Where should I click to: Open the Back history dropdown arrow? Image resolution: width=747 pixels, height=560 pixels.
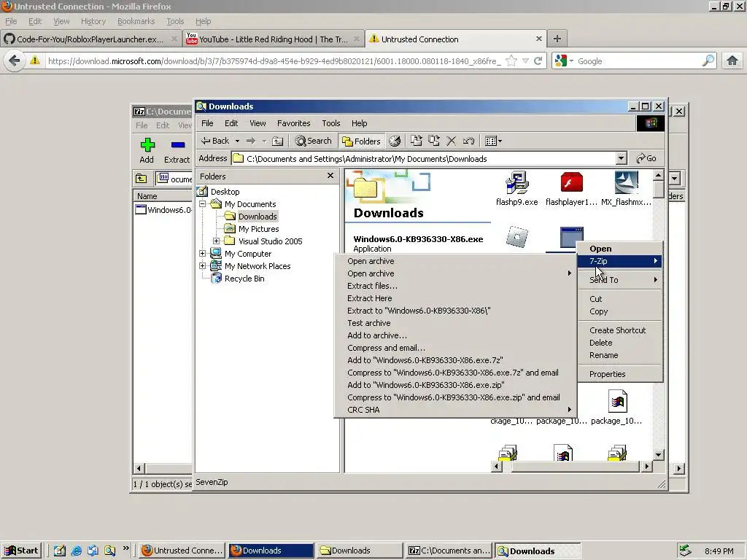pyautogui.click(x=237, y=141)
